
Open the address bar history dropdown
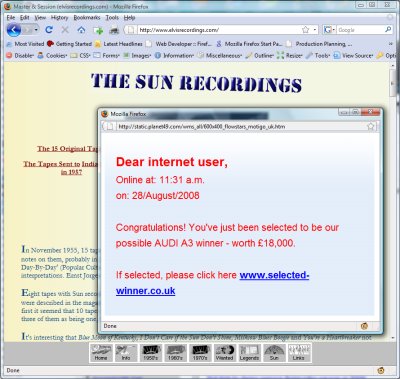pyautogui.click(x=315, y=30)
